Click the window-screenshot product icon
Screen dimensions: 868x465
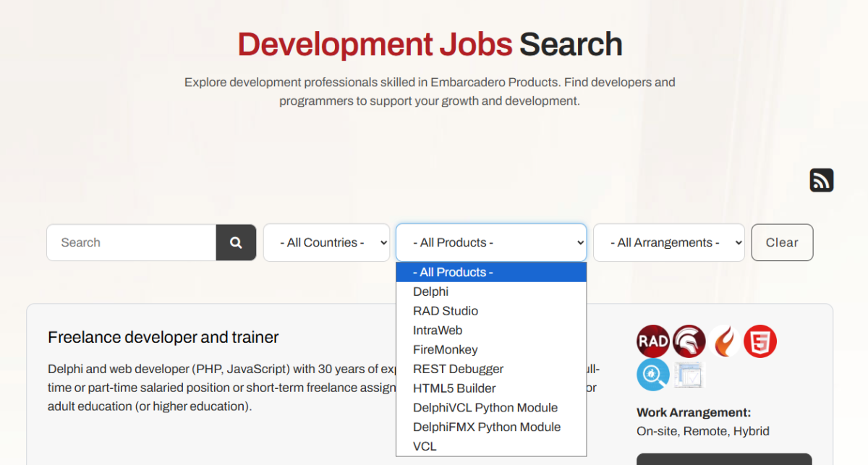tap(689, 375)
